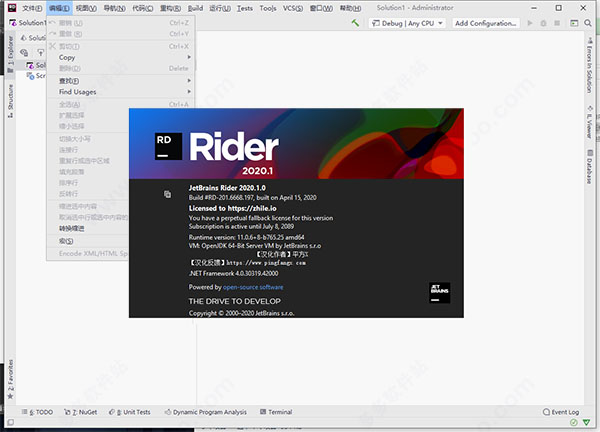
Task: Click the green triangle icon in status bar
Action: 586,422
